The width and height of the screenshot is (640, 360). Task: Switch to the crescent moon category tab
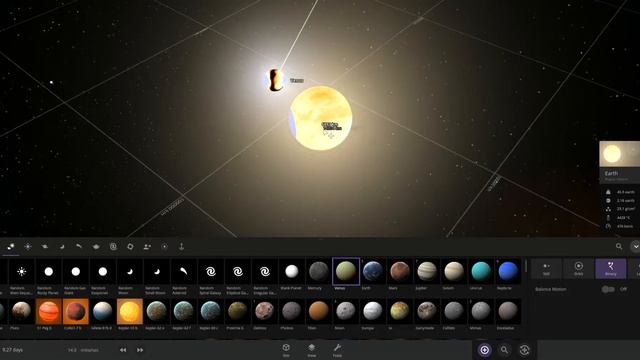click(62, 247)
